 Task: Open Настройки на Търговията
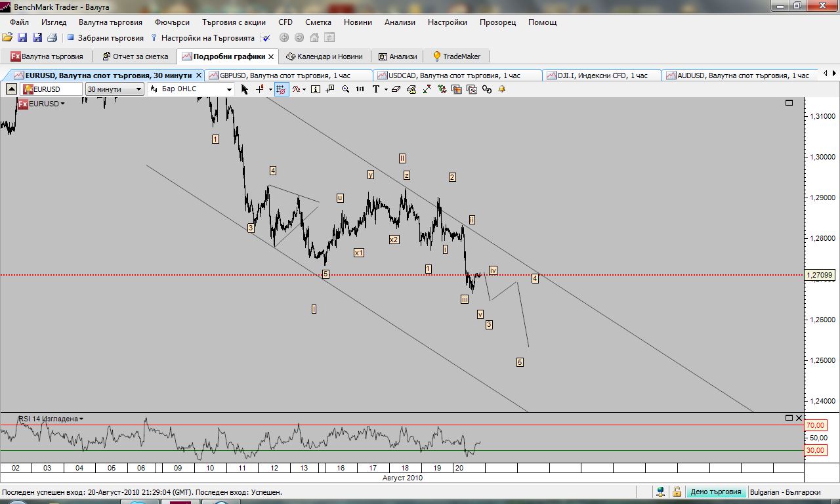202,38
